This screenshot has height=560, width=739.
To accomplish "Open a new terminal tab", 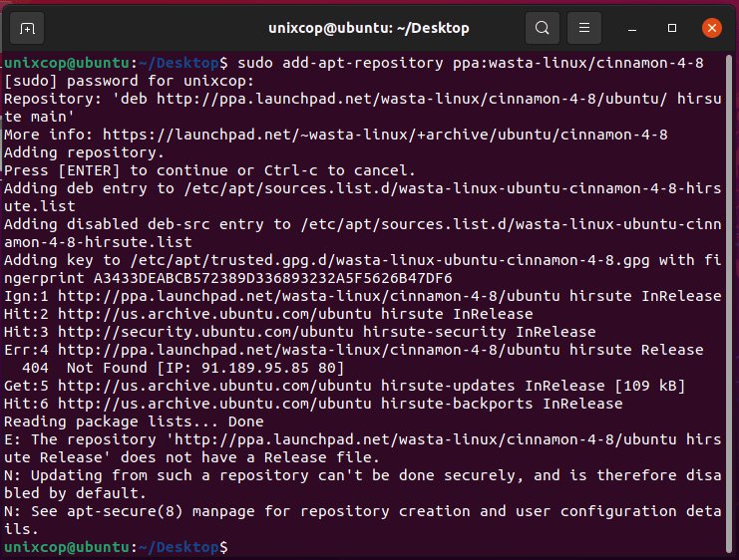I will 27,28.
